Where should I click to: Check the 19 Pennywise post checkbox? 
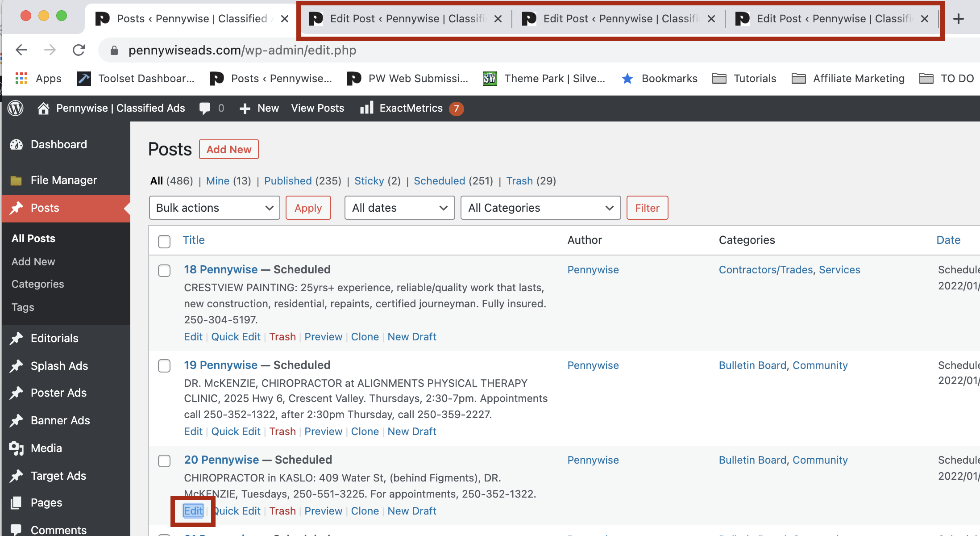point(164,365)
